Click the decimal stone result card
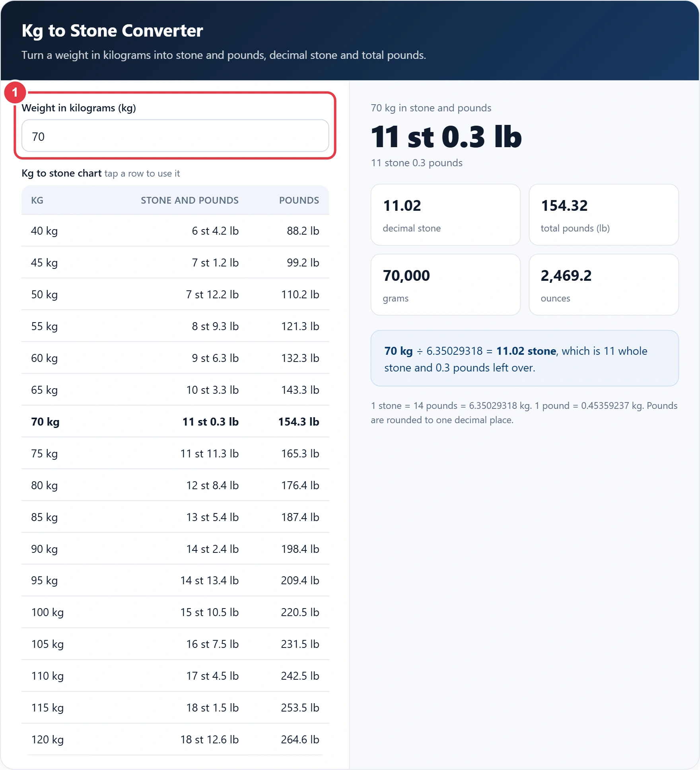Viewport: 700px width, 770px height. (x=445, y=215)
